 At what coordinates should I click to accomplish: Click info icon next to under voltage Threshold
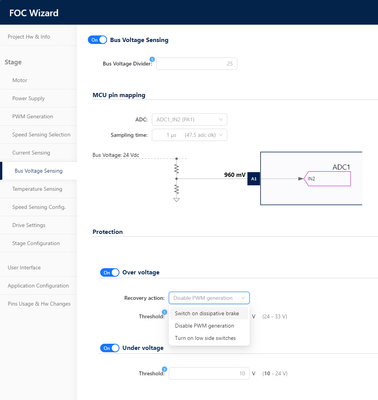pos(164,369)
